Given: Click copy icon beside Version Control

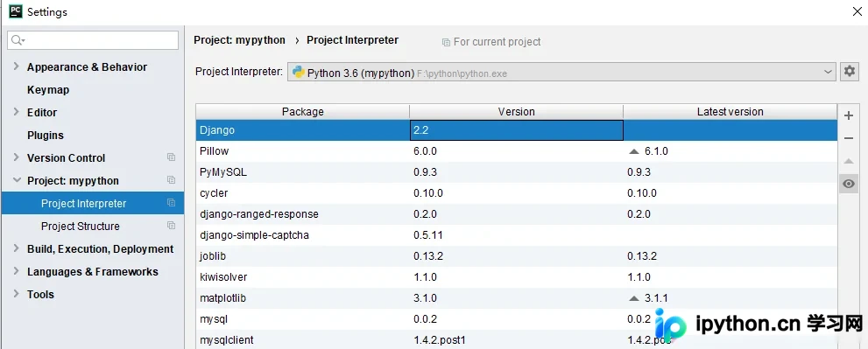Looking at the screenshot, I should click(x=171, y=157).
